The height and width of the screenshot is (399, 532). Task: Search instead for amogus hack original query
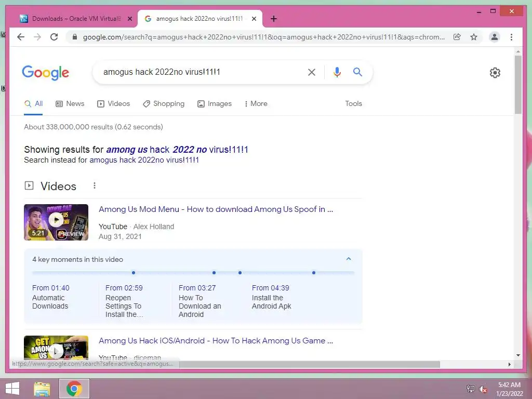coord(144,160)
